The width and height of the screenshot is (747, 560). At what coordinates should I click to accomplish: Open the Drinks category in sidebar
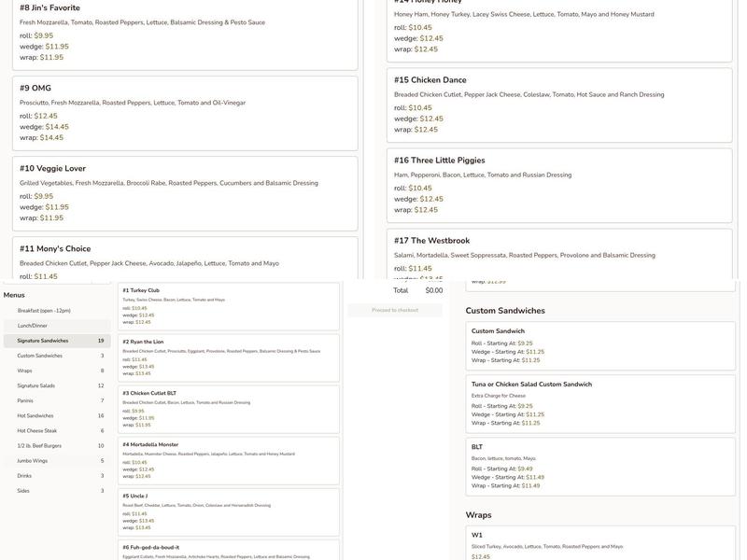point(24,475)
